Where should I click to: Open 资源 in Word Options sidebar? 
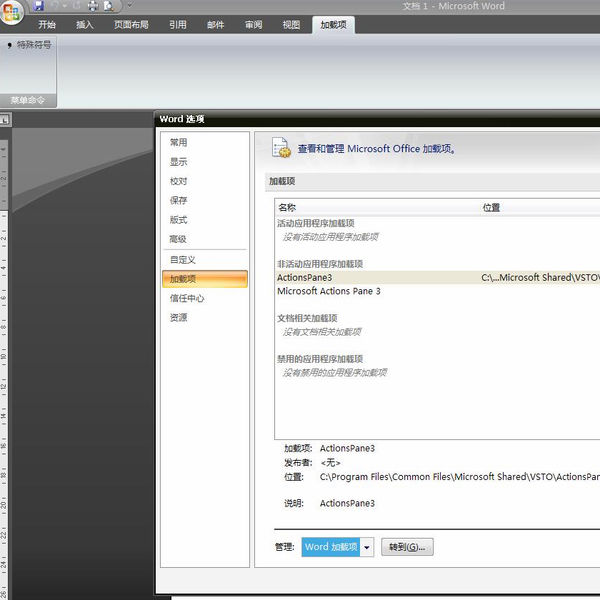(x=178, y=317)
